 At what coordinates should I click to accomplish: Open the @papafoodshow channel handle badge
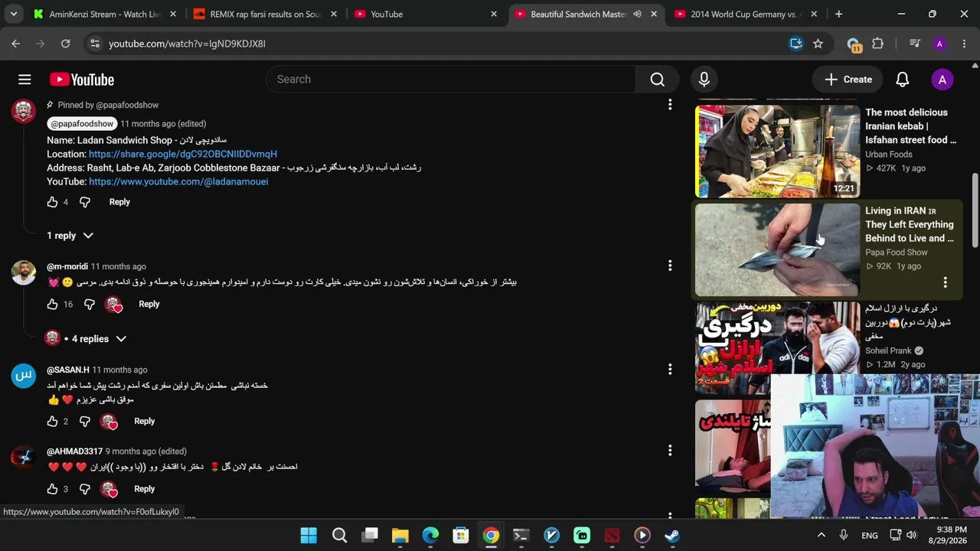tap(82, 123)
